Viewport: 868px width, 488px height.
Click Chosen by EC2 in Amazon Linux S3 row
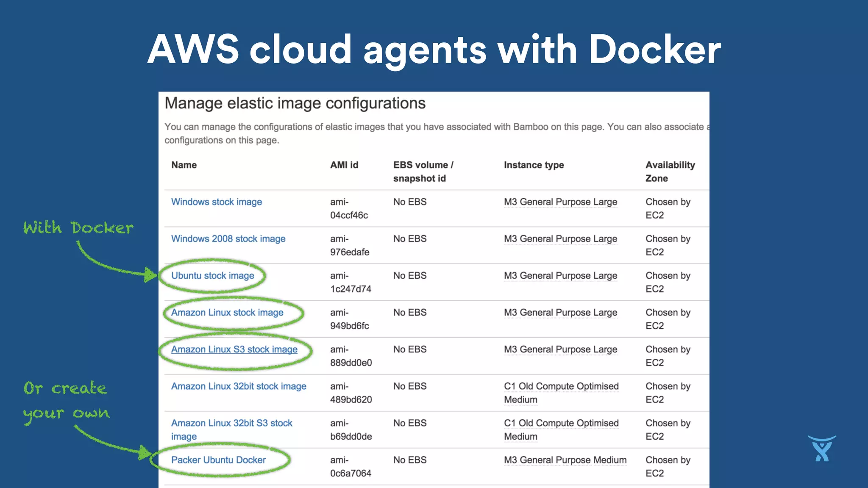coord(668,356)
